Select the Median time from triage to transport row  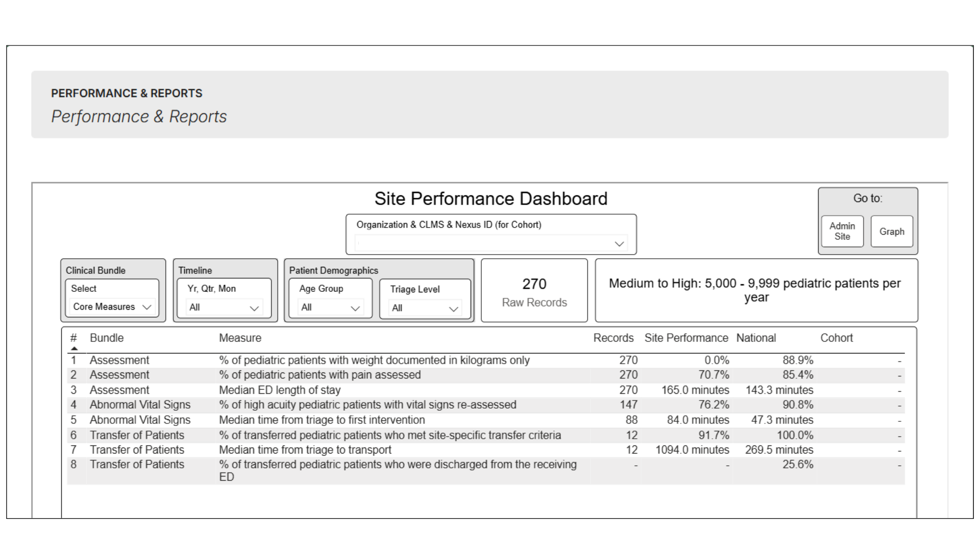point(305,450)
